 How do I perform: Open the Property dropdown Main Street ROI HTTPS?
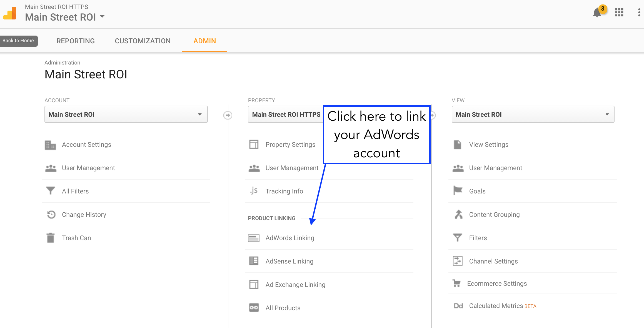[286, 114]
